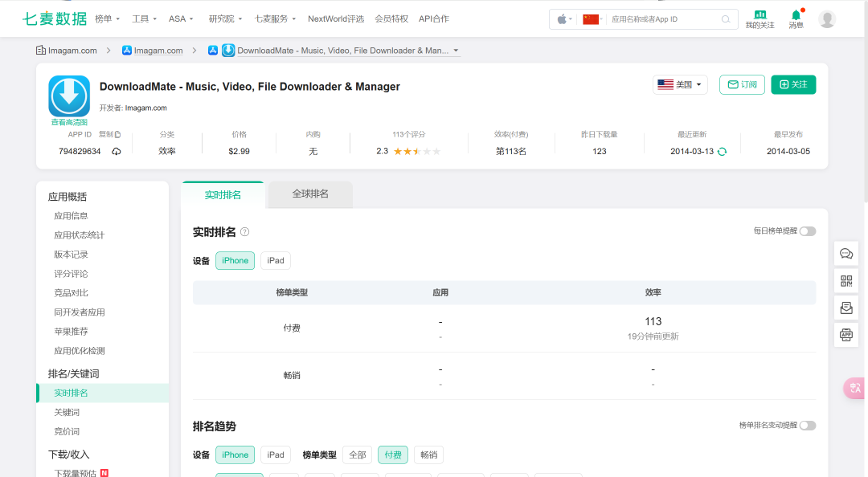Viewport: 868px width, 477px height.
Task: Select iPhone device in 实时排名
Action: click(x=235, y=261)
